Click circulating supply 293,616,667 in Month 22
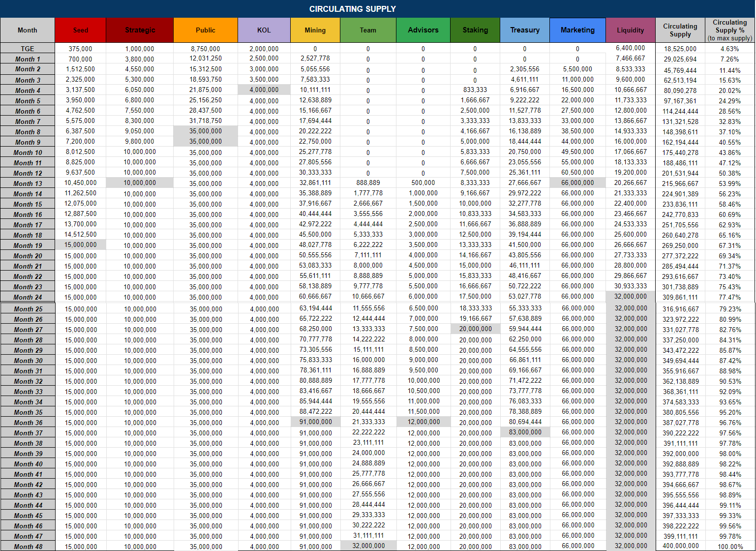Image resolution: width=756 pixels, height=551 pixels. click(x=680, y=276)
